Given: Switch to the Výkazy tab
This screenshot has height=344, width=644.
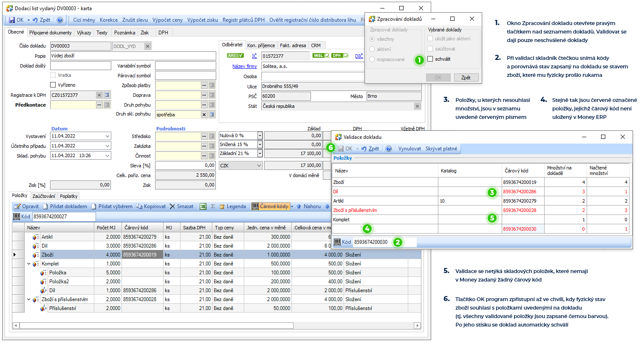Looking at the screenshot, I should pos(84,33).
